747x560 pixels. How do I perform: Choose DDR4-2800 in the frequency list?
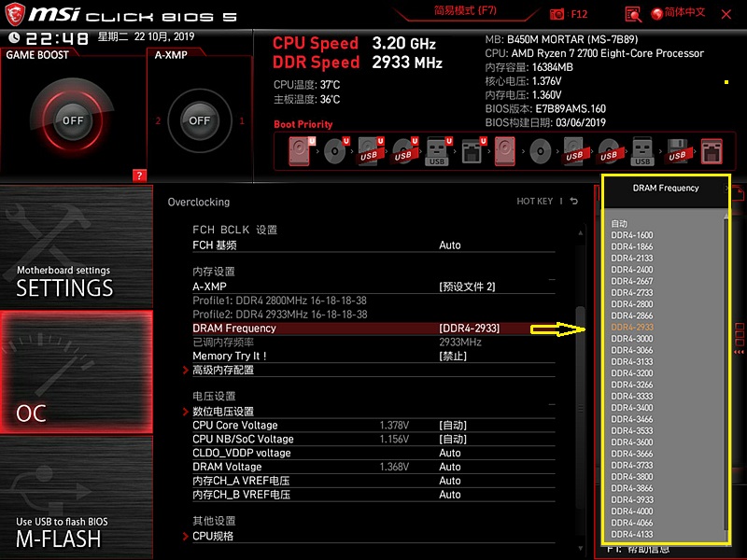click(x=632, y=304)
